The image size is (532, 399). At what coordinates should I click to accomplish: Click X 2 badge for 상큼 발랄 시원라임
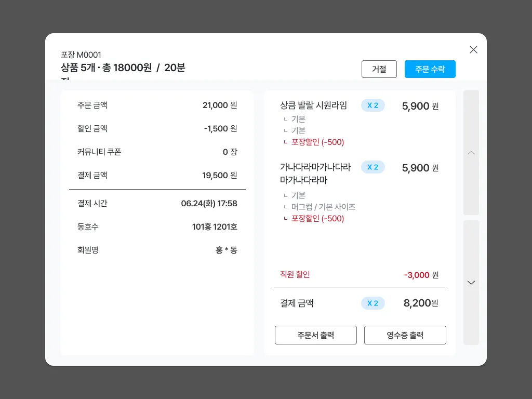tap(373, 105)
